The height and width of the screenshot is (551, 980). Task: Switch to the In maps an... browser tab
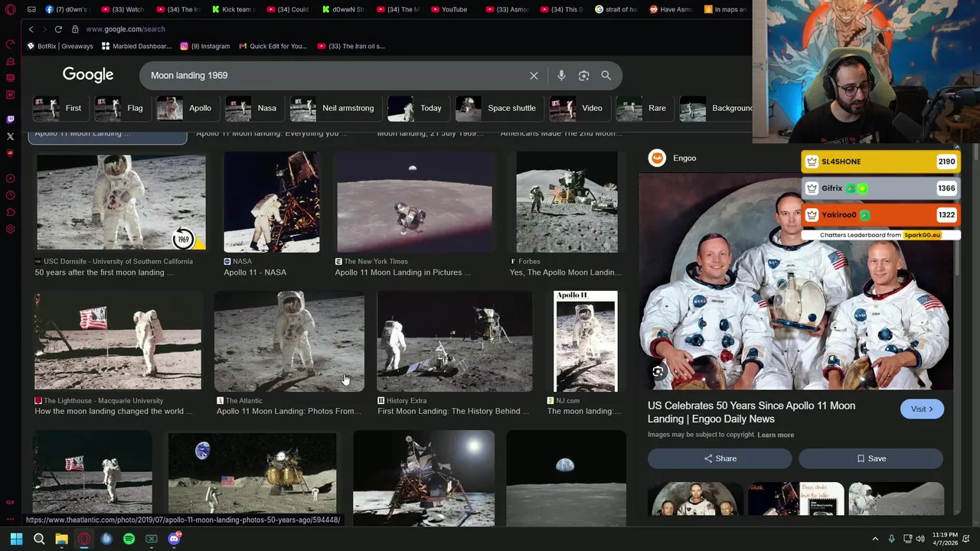point(725,9)
